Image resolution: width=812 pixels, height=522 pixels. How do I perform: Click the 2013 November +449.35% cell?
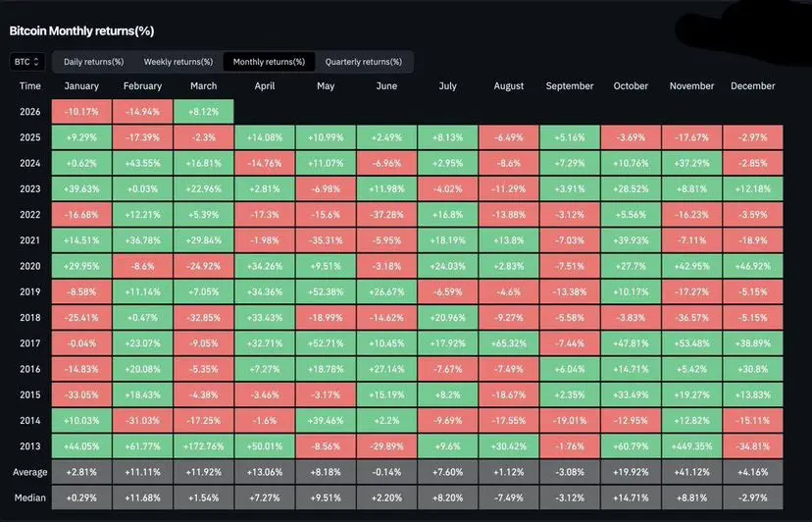pyautogui.click(x=691, y=446)
